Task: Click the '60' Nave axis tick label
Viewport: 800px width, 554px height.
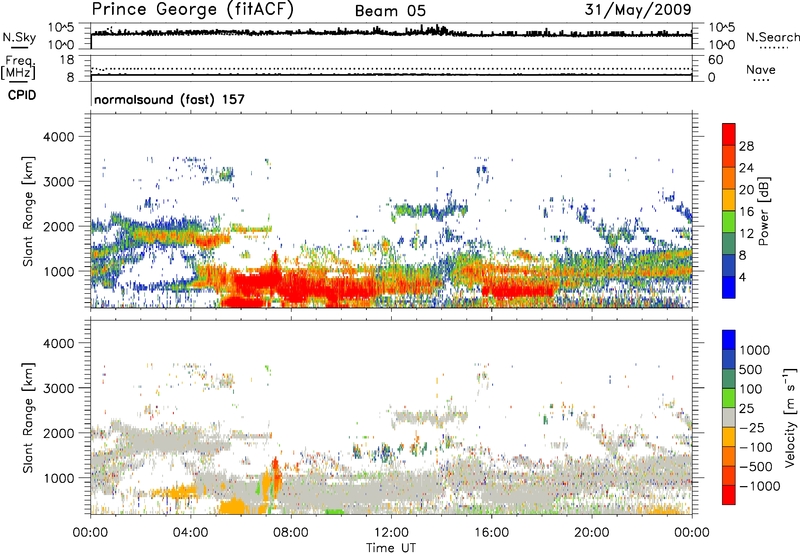Action: click(715, 60)
